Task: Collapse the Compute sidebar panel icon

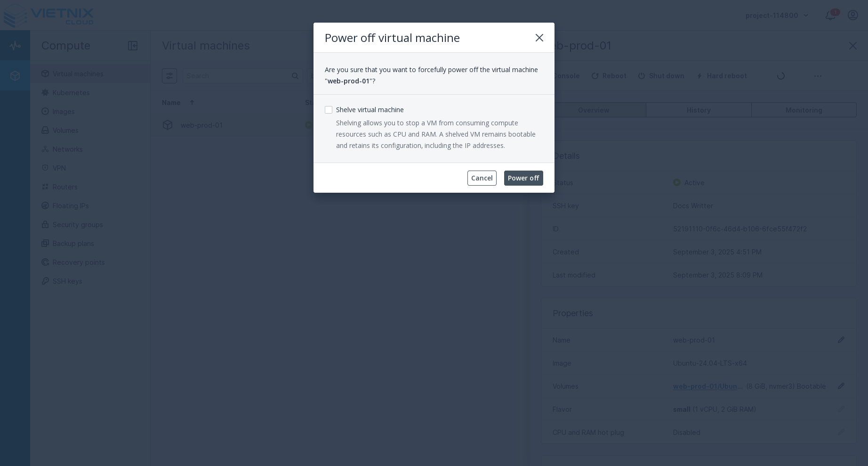Action: (x=133, y=46)
